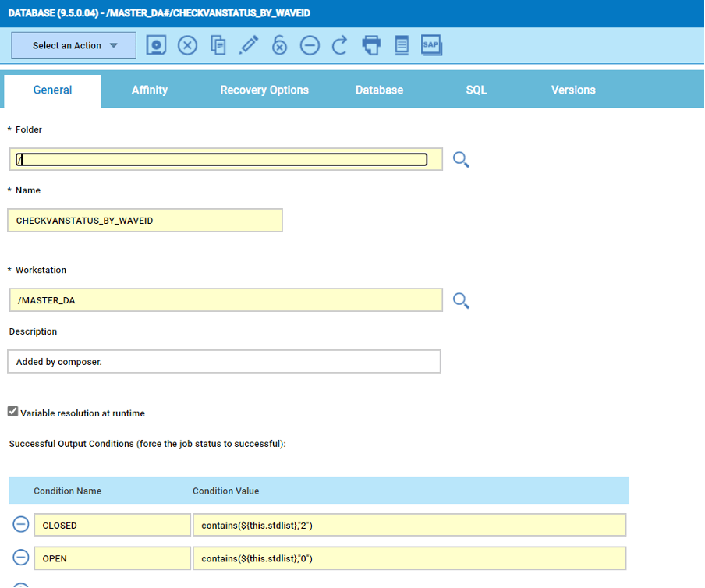Viewport: 705px width, 588px height.
Task: Toggle Variable resolution at runtime checkbox
Action: 13,412
